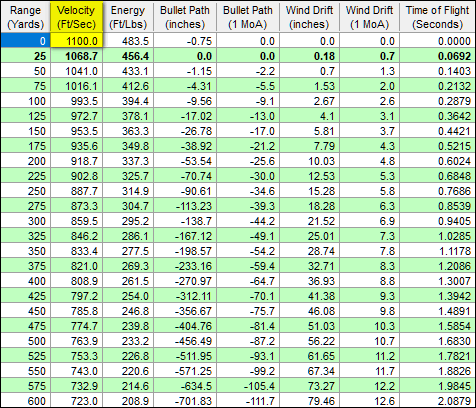Select the highlighted range cell 0

tap(26, 41)
